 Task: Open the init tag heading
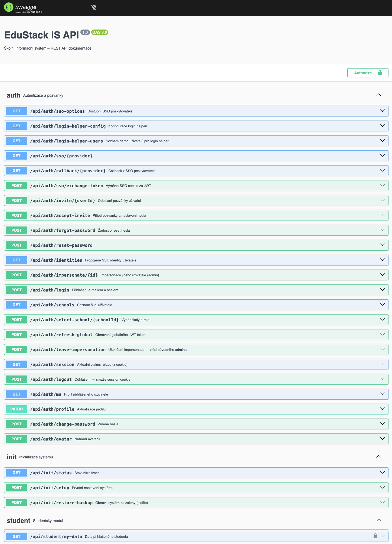tap(12, 457)
